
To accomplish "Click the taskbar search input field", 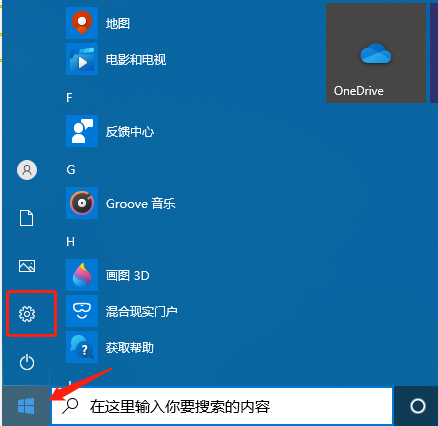I will pyautogui.click(x=222, y=406).
